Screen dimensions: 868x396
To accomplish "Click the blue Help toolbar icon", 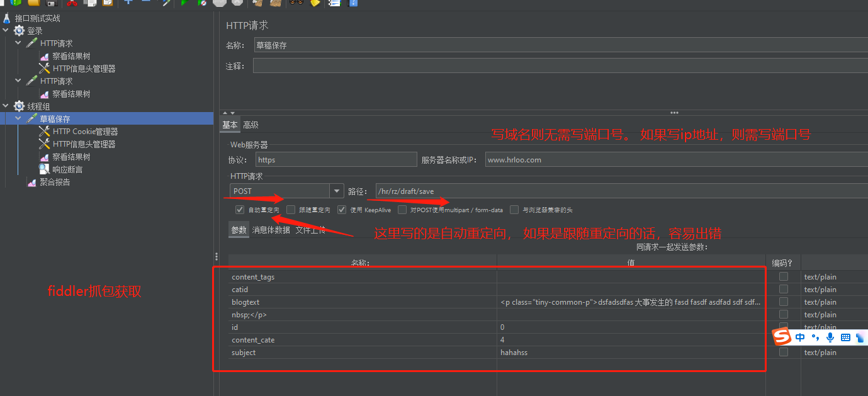I will [353, 3].
